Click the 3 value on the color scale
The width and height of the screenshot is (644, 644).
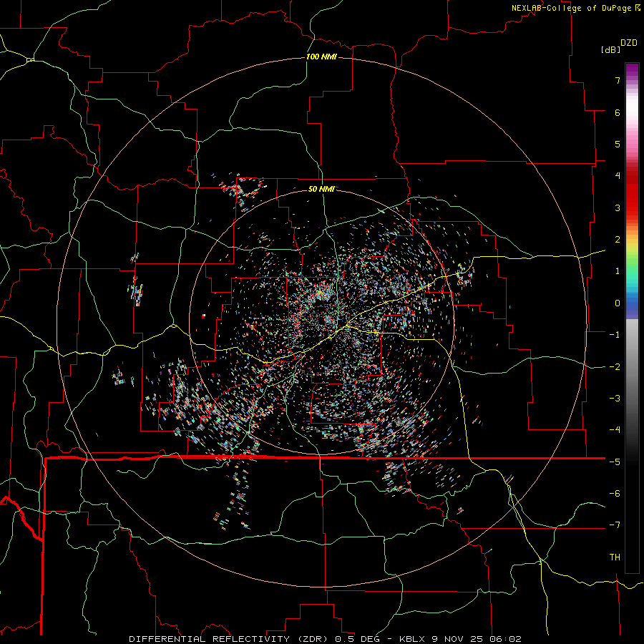pyautogui.click(x=618, y=208)
